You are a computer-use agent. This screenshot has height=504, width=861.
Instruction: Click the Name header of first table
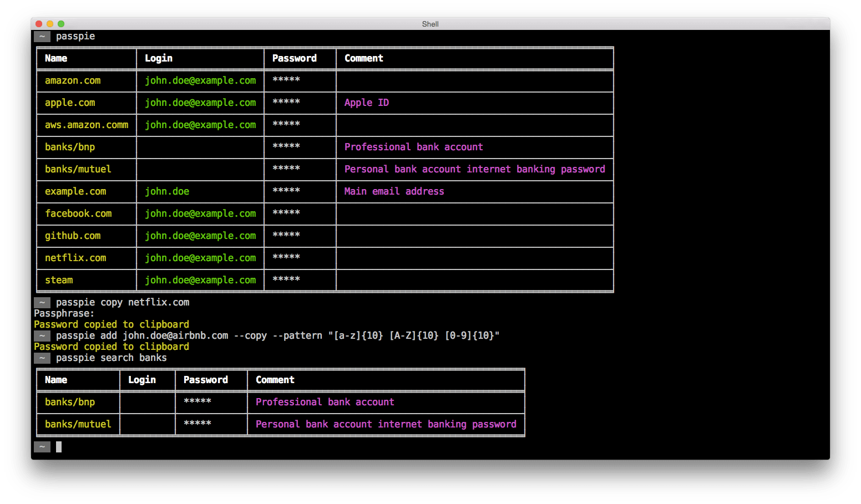(56, 58)
